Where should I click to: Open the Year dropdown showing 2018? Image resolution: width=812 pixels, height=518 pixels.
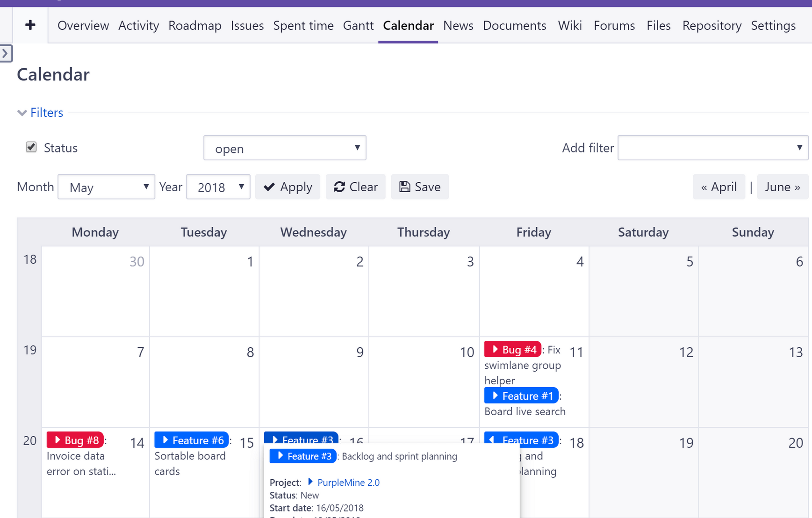pos(218,187)
